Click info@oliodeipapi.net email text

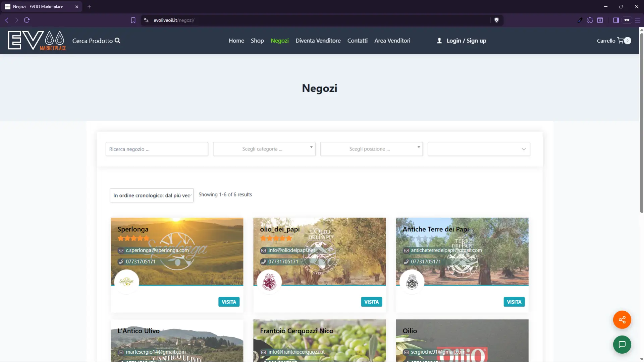tap(291, 250)
